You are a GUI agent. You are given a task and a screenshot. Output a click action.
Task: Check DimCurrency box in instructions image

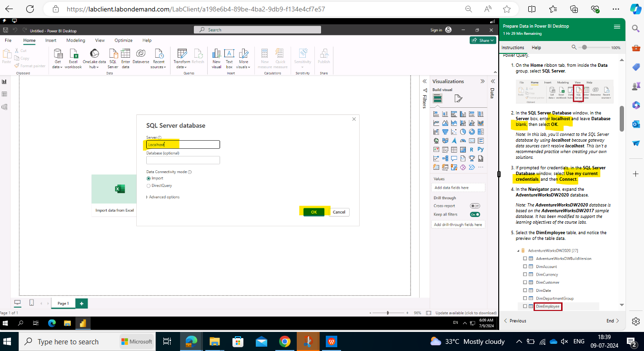click(x=525, y=275)
